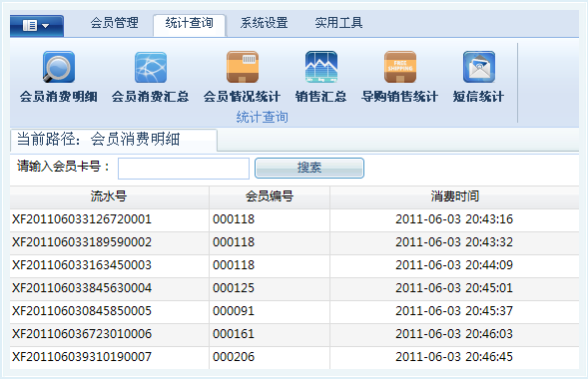Open the 系统设置 tab
The width and height of the screenshot is (588, 379).
click(x=264, y=23)
